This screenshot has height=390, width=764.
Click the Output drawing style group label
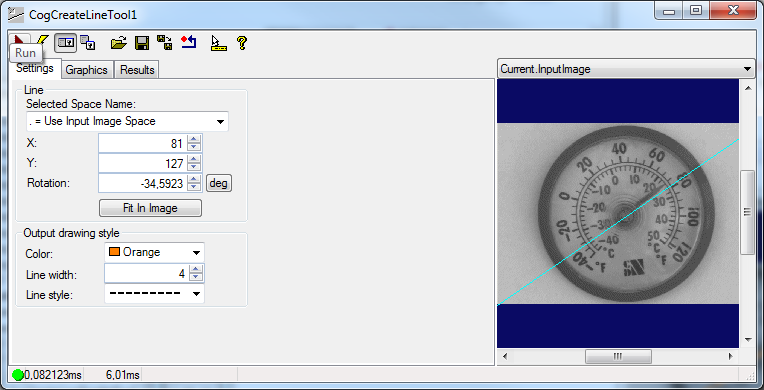pyautogui.click(x=71, y=233)
